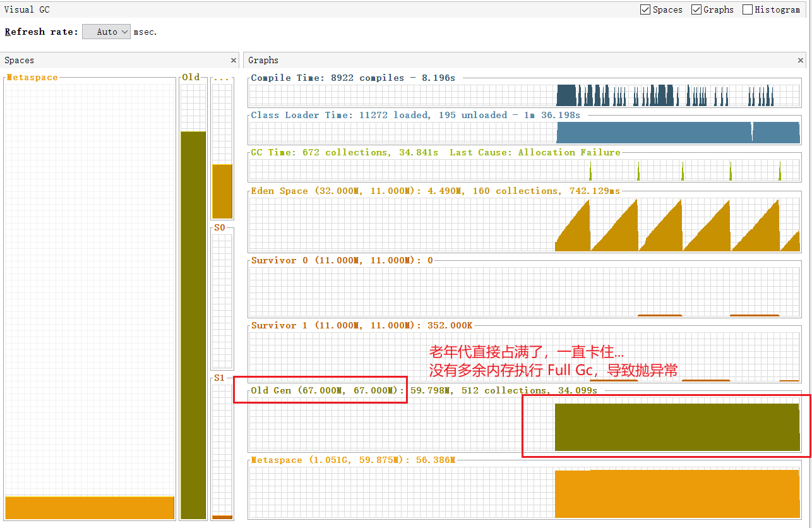
Task: Disable the Graphs checkbox
Action: pos(696,9)
